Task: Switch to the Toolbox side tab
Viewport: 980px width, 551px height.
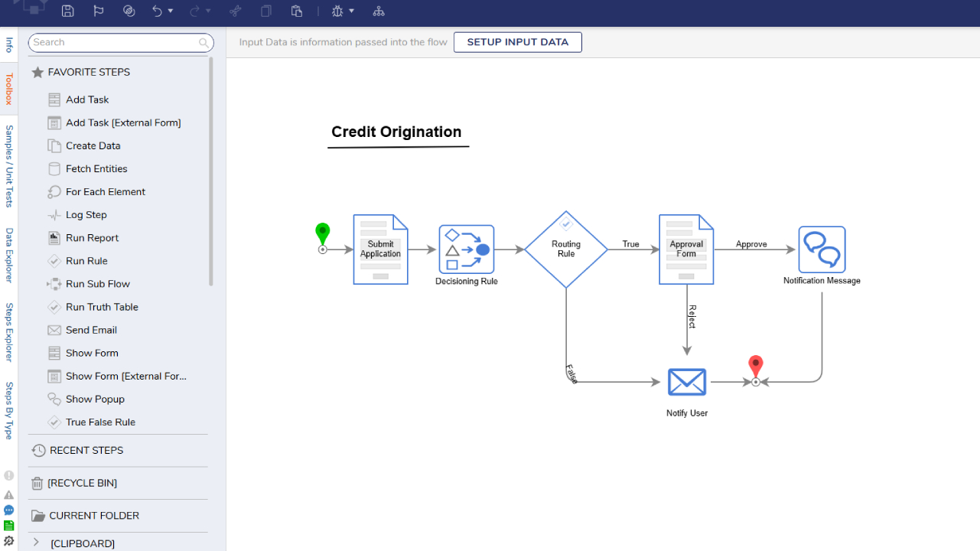Action: click(9, 89)
